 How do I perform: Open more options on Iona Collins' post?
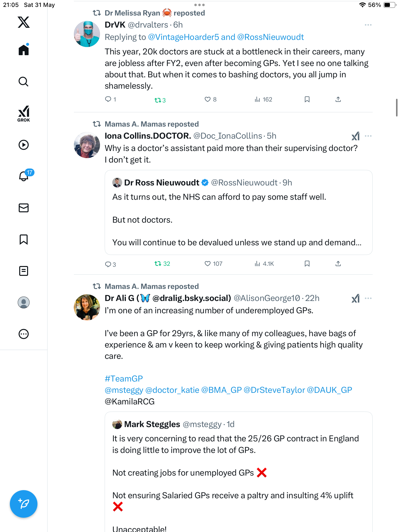tap(368, 136)
